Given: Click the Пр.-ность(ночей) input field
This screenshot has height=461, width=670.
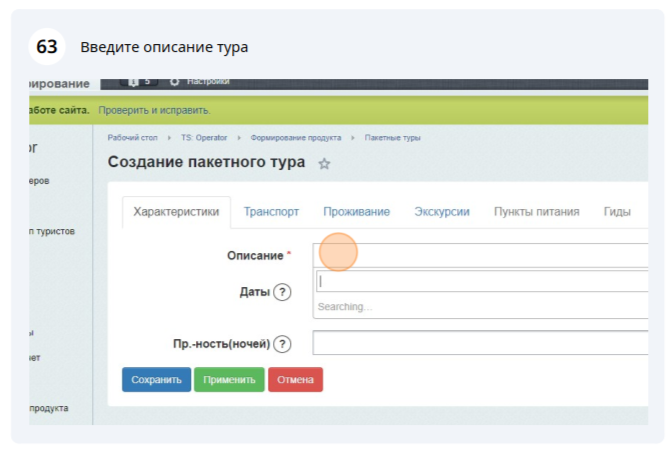Looking at the screenshot, I should pyautogui.click(x=480, y=343).
